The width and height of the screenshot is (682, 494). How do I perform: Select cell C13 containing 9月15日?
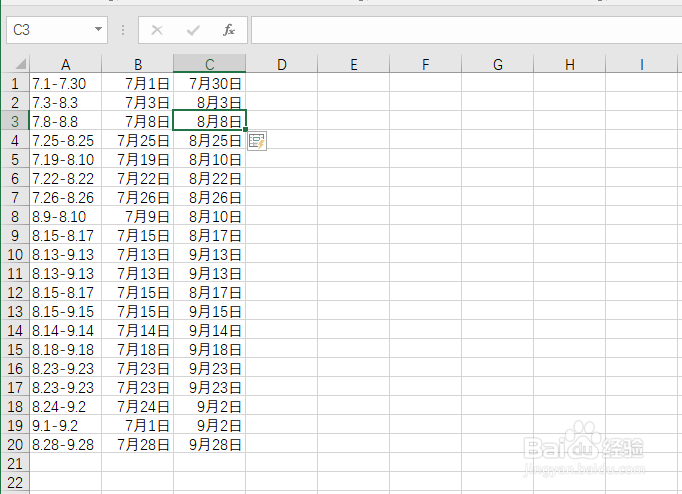210,311
